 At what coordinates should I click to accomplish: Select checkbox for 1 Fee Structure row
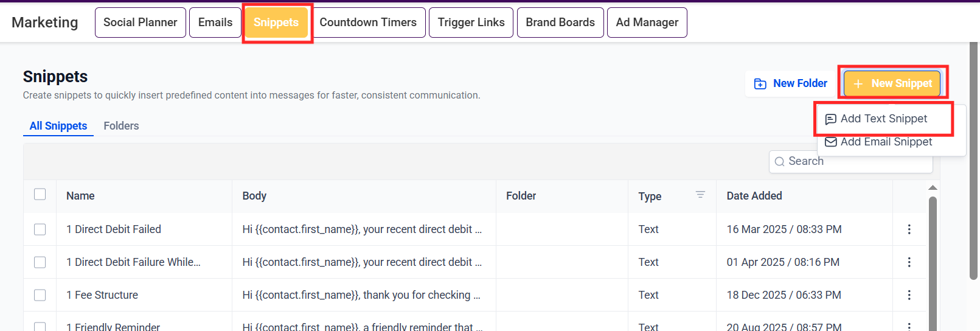(x=40, y=295)
